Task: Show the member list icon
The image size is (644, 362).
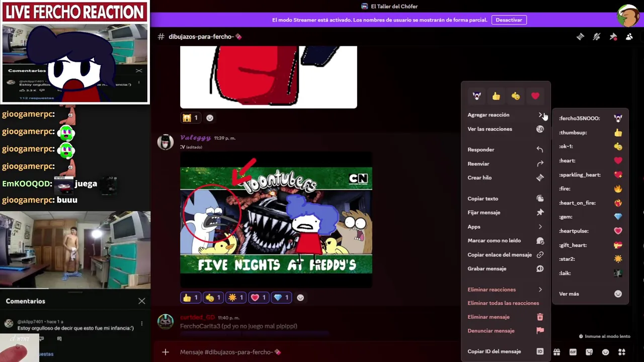Action: (x=629, y=37)
